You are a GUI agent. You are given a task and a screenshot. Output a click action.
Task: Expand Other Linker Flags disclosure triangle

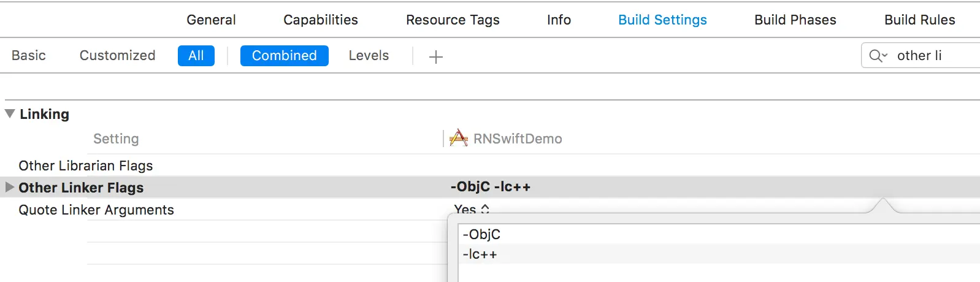(x=9, y=187)
